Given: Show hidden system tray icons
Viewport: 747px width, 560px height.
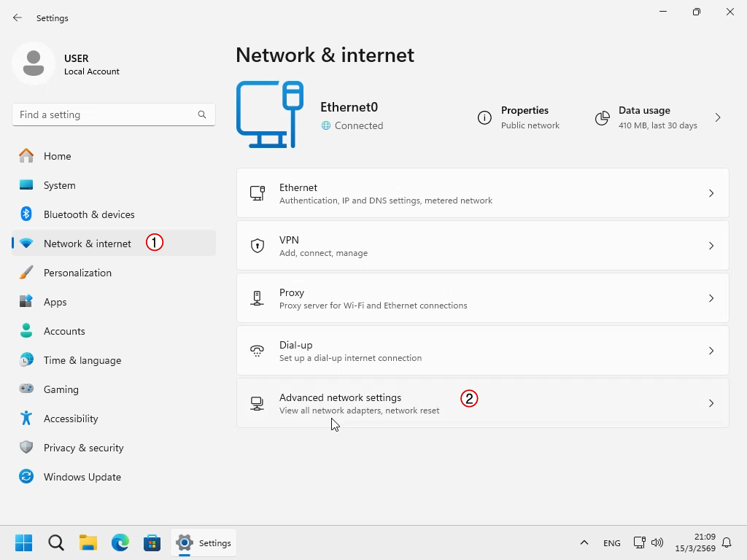Looking at the screenshot, I should 584,542.
